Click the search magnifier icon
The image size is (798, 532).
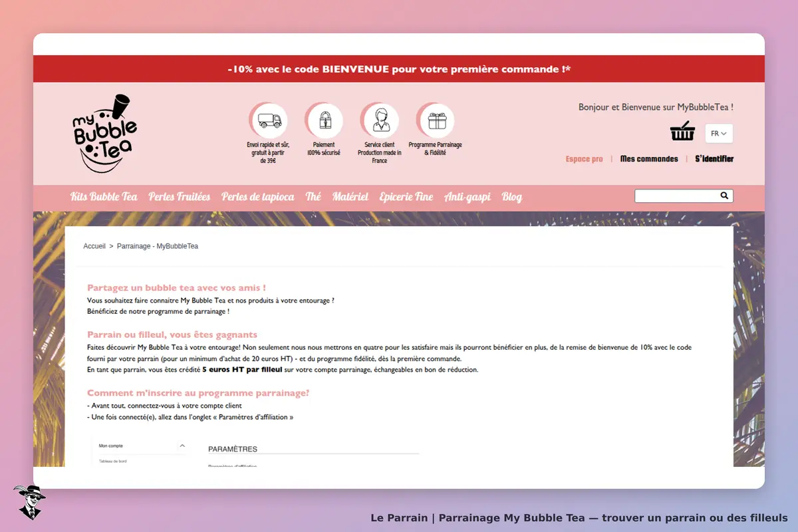(x=724, y=196)
